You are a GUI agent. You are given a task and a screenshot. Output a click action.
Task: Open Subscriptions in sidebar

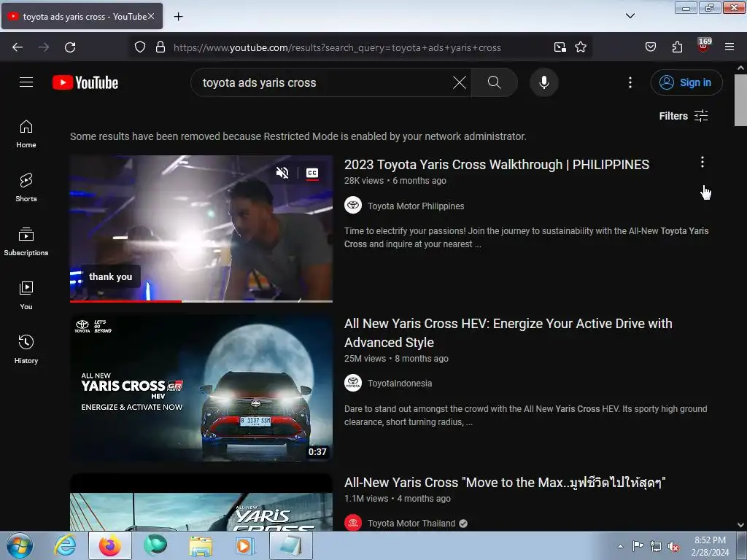(x=26, y=241)
